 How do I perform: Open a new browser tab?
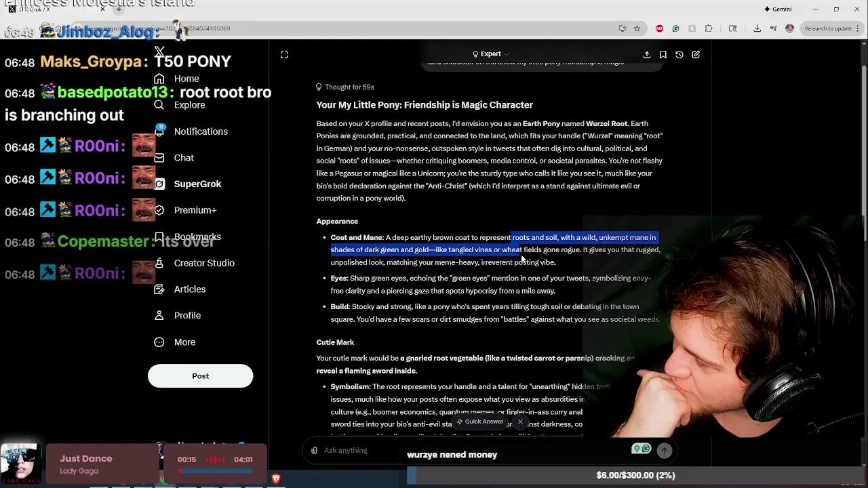coord(118,9)
